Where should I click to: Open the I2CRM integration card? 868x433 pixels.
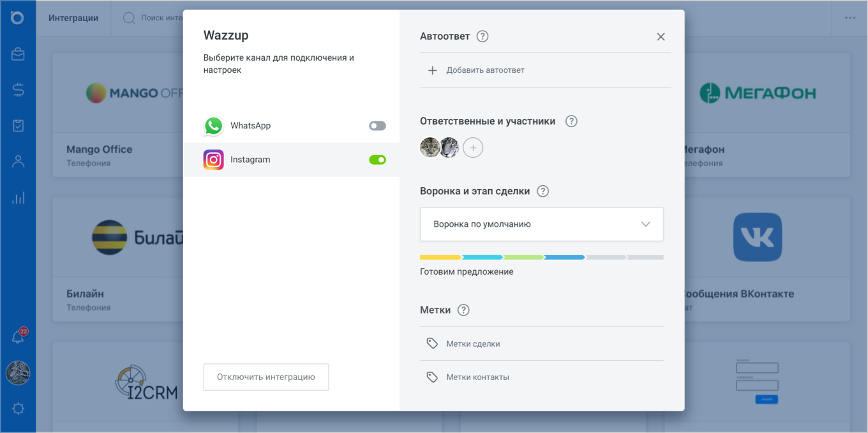pyautogui.click(x=118, y=387)
